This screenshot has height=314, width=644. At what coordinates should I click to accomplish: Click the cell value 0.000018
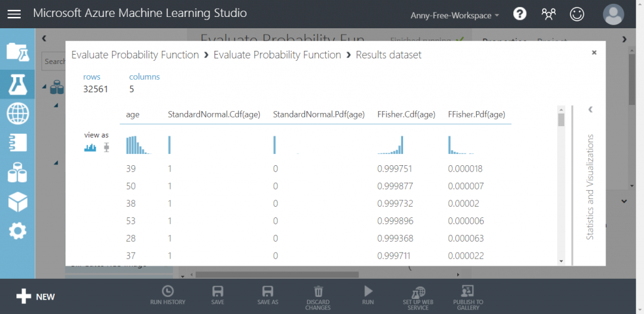[465, 169]
